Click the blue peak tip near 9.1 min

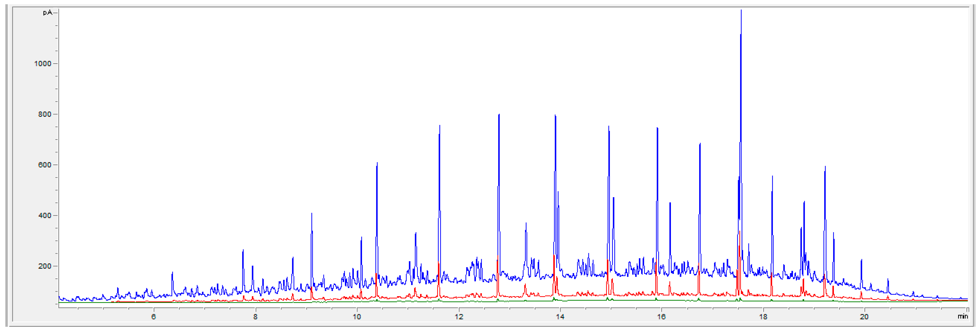coord(312,214)
